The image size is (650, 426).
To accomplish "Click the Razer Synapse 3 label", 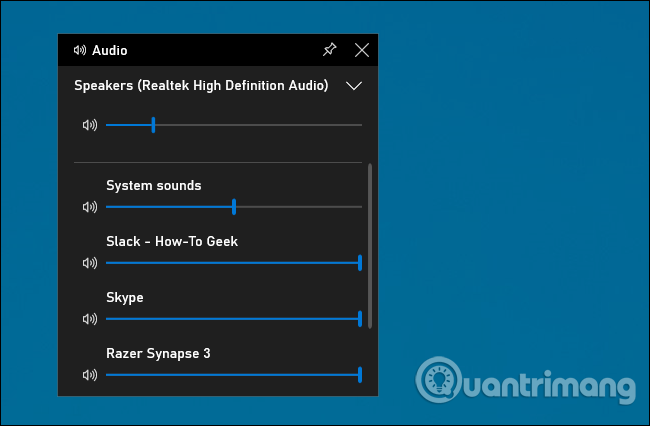I will tap(158, 353).
